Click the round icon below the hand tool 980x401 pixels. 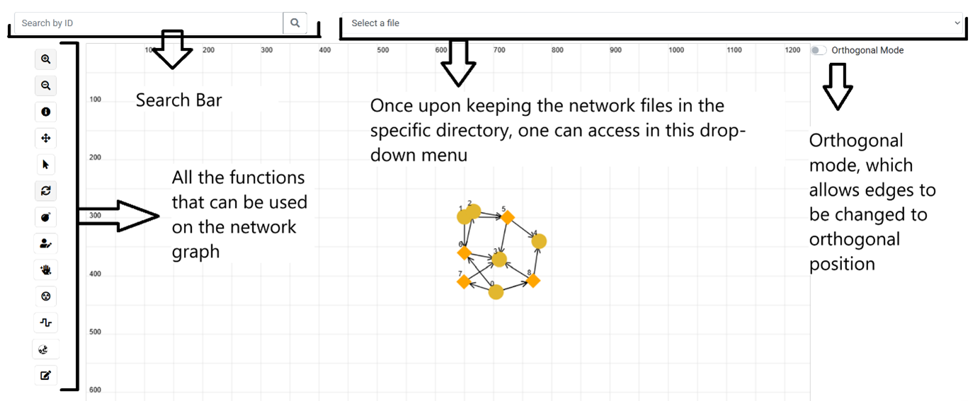(46, 296)
